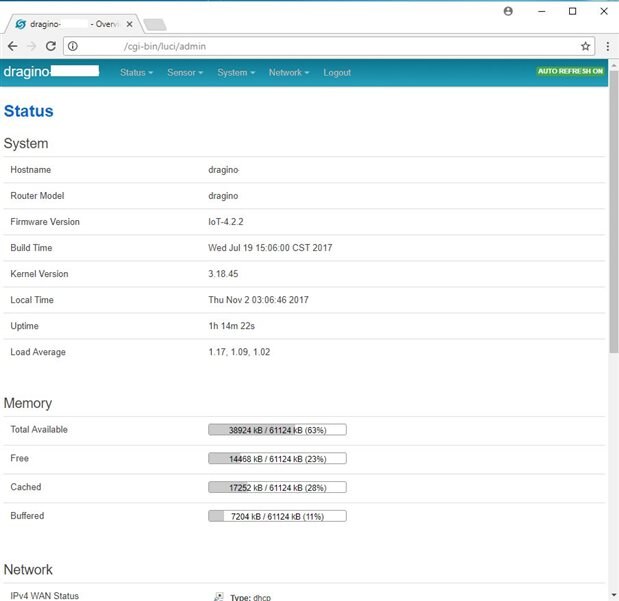
Task: Click the load average 1.17, 1.09, 1.02
Action: coord(239,352)
